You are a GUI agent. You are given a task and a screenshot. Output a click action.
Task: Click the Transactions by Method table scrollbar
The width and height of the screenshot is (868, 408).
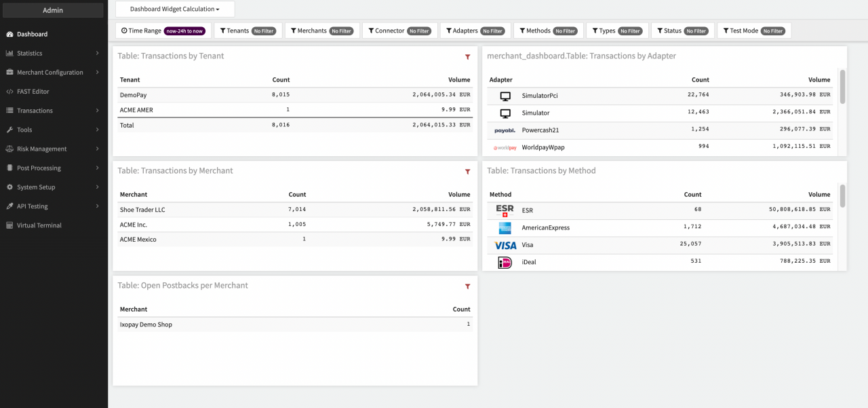pyautogui.click(x=843, y=196)
